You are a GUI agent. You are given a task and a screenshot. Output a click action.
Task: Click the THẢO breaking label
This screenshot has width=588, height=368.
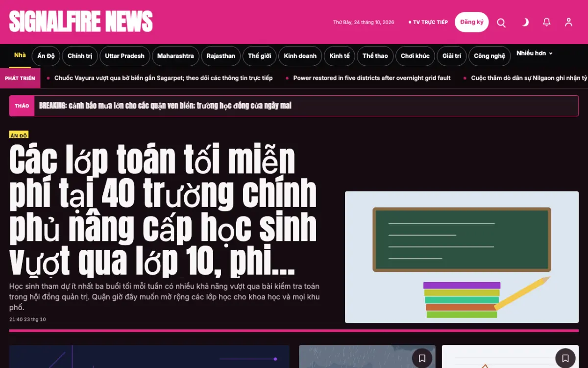coord(22,106)
